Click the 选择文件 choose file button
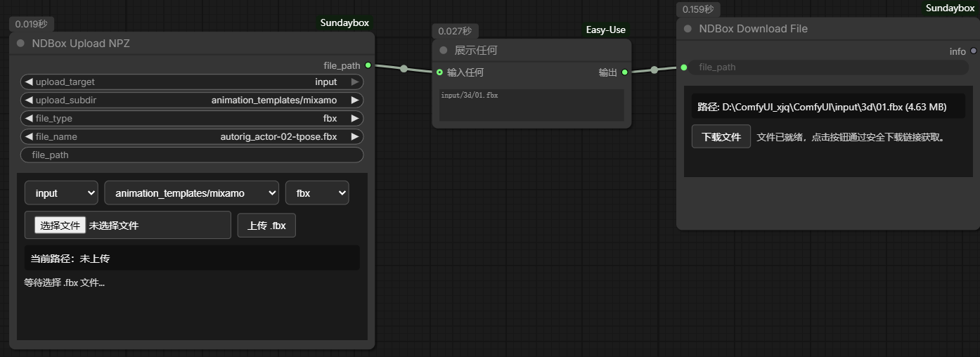This screenshot has height=357, width=980. pos(60,226)
